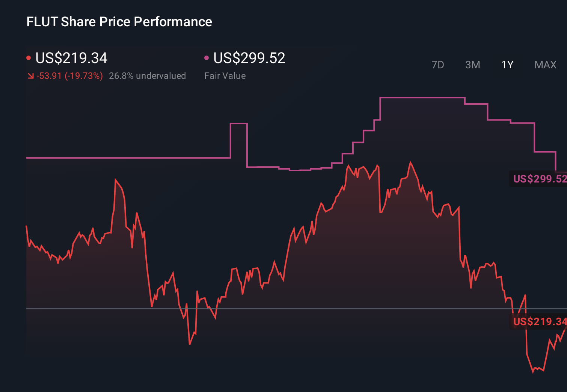Click the red downward arrow next to -53.91

[30, 76]
